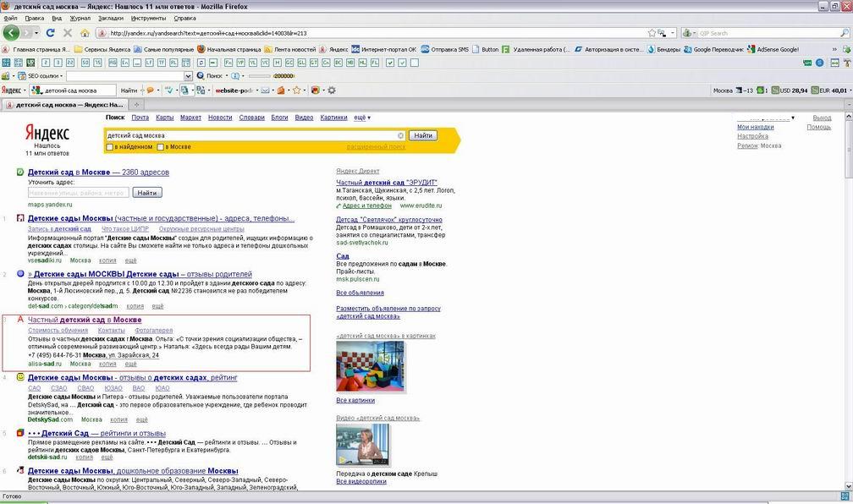Open the Инструменты menu
Viewport: 853px width, 504px height.
[149, 18]
